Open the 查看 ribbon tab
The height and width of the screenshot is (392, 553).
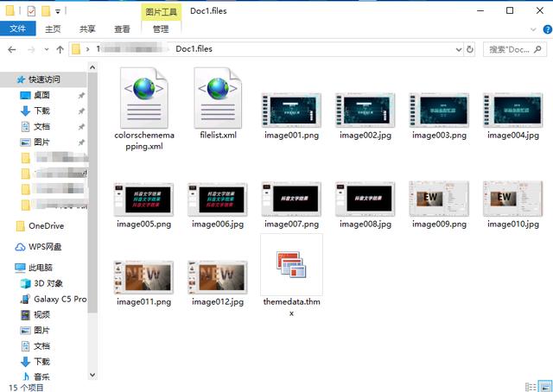point(122,28)
